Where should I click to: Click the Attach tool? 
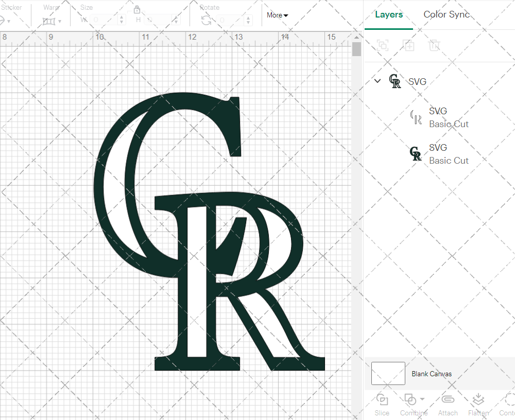pos(448,405)
